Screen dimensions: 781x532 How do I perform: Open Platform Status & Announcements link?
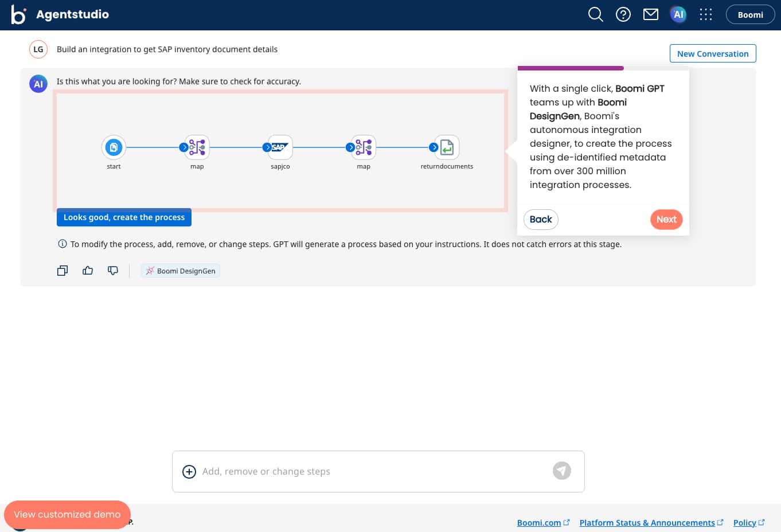click(647, 523)
